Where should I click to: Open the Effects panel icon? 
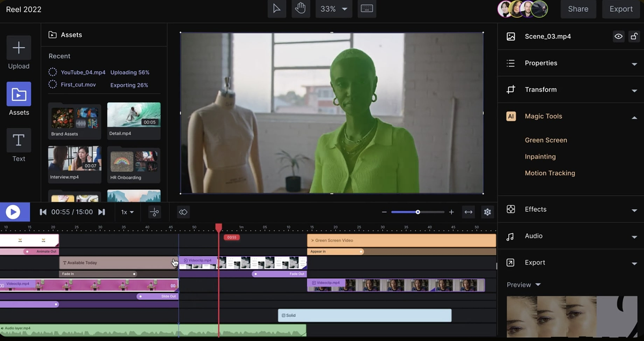pyautogui.click(x=510, y=209)
